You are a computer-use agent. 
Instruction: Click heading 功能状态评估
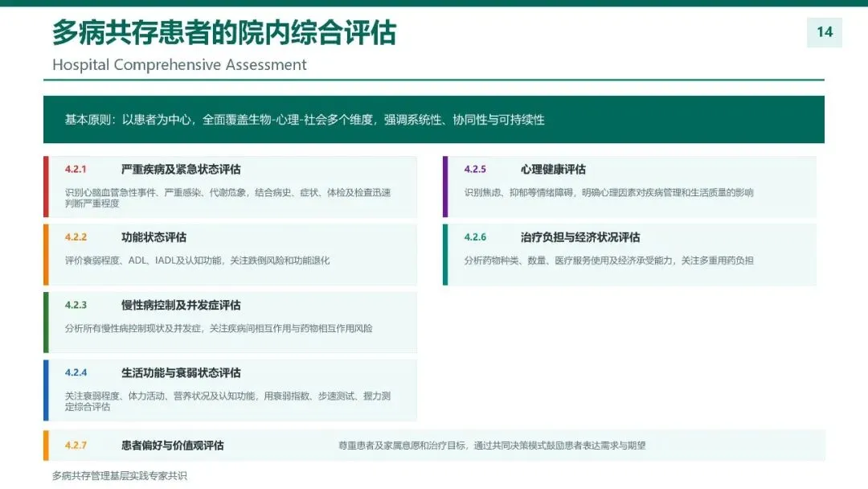[154, 237]
